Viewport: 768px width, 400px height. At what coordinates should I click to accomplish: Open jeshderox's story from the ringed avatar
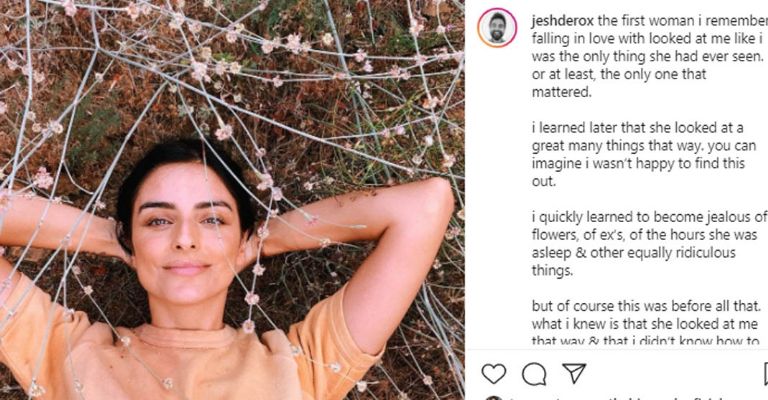pyautogui.click(x=497, y=28)
